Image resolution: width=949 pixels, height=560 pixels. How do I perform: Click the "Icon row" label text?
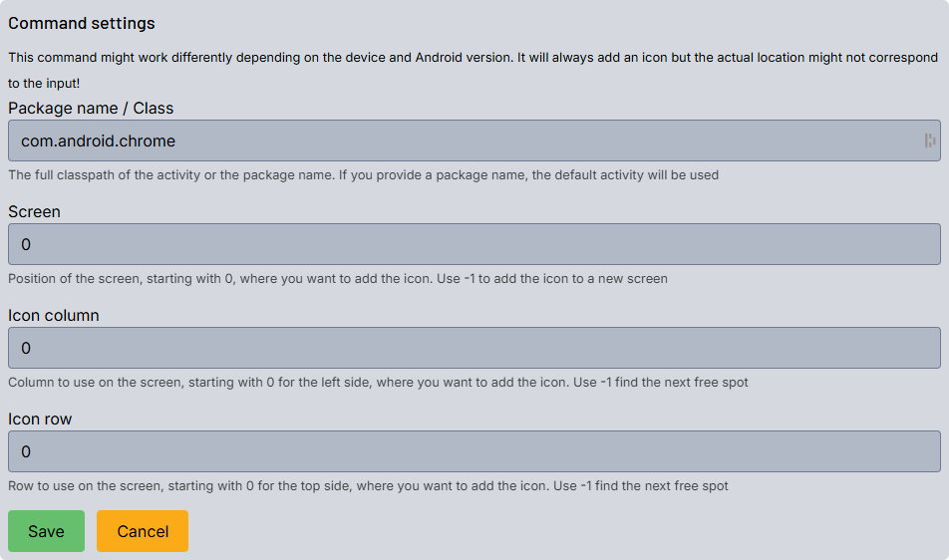(x=40, y=419)
